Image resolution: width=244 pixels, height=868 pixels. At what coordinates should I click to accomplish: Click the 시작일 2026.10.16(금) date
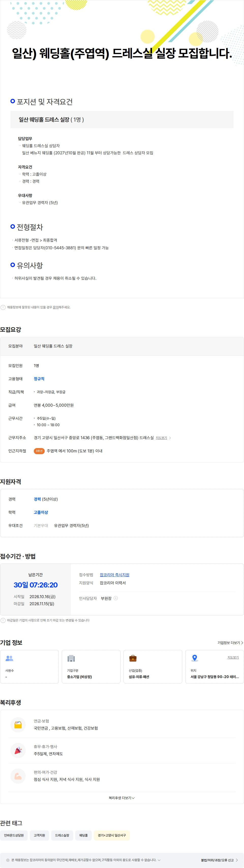[x=42, y=596]
